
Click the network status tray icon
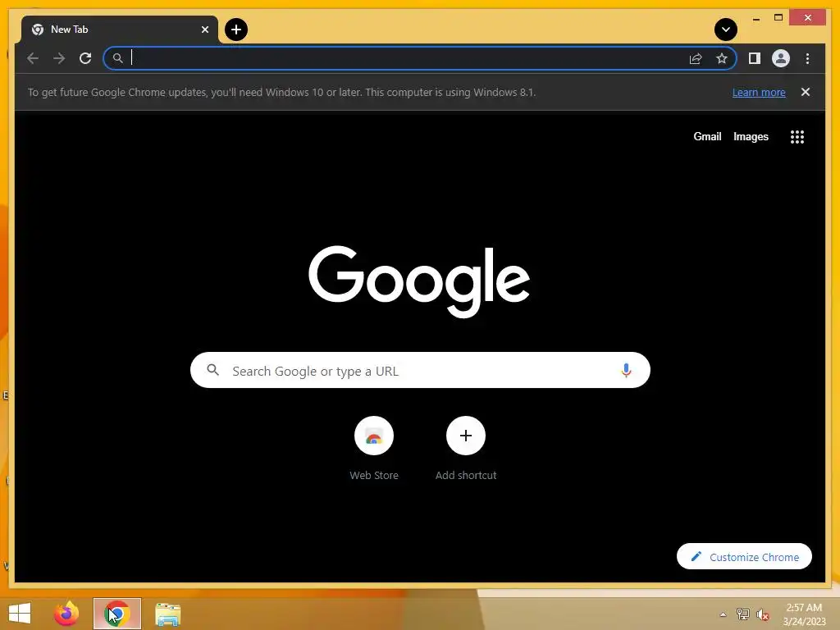[742, 614]
